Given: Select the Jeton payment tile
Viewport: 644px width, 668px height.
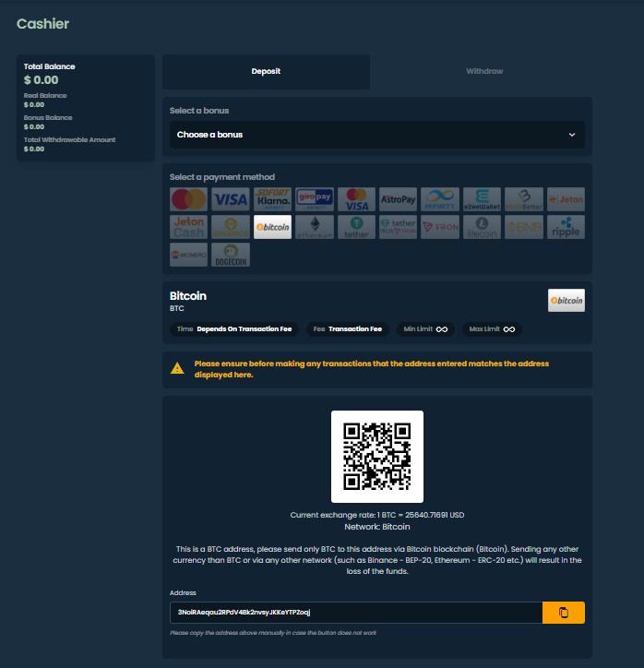Looking at the screenshot, I should point(566,199).
